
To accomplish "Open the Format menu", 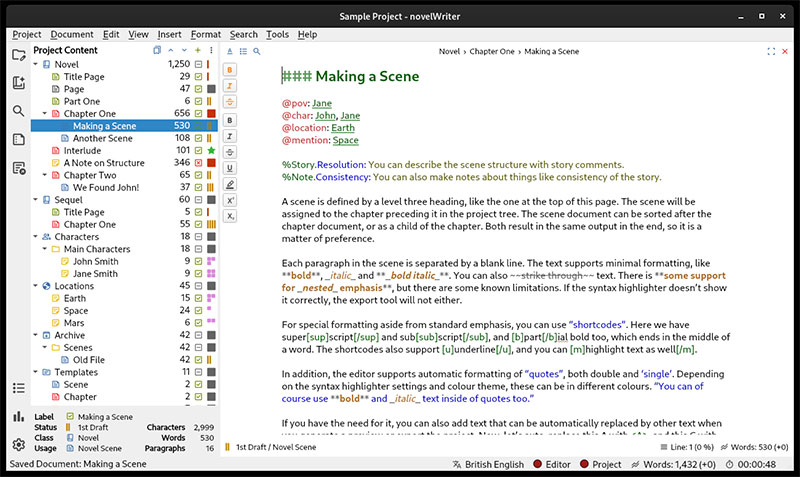I will coord(206,34).
